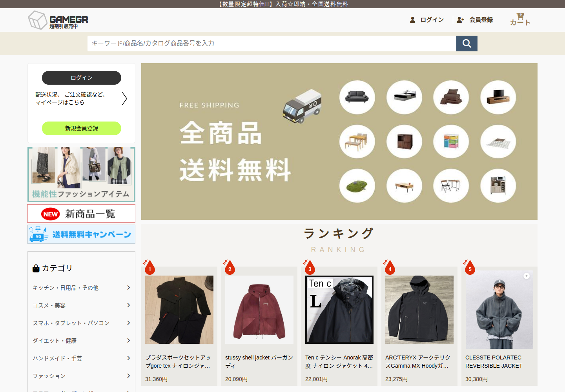Viewport: 565px width, 392px height.
Task: Open stussy shell jacket product thumbnail
Action: point(259,310)
